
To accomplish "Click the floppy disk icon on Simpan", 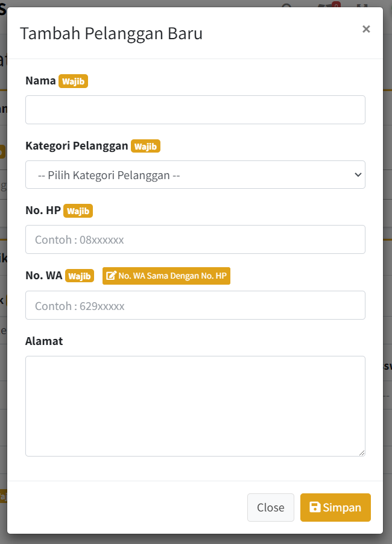I will [315, 507].
